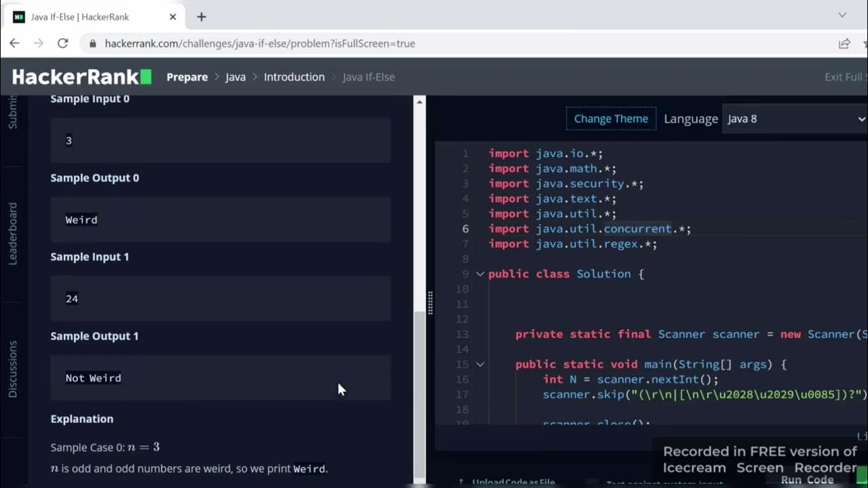Click the HackerRank logo
The width and height of the screenshot is (868, 488).
tap(81, 77)
